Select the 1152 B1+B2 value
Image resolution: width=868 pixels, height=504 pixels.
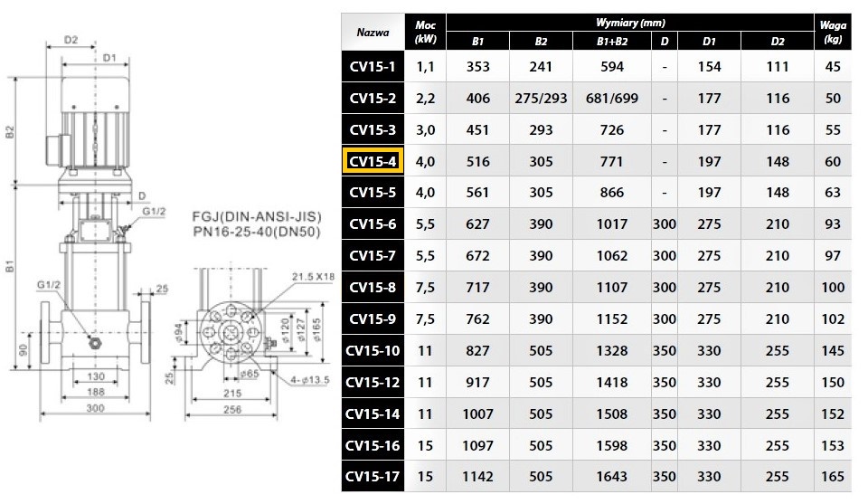[x=612, y=319]
